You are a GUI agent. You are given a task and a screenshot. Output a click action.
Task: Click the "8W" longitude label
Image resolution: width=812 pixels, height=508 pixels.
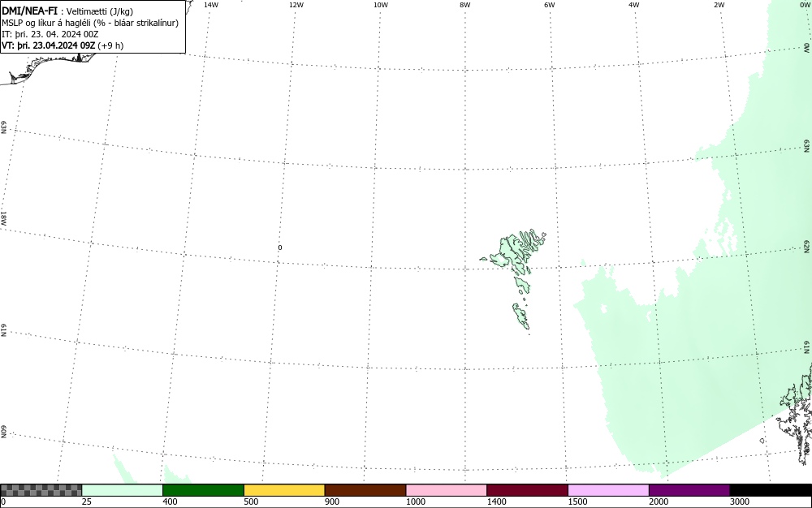pyautogui.click(x=465, y=5)
